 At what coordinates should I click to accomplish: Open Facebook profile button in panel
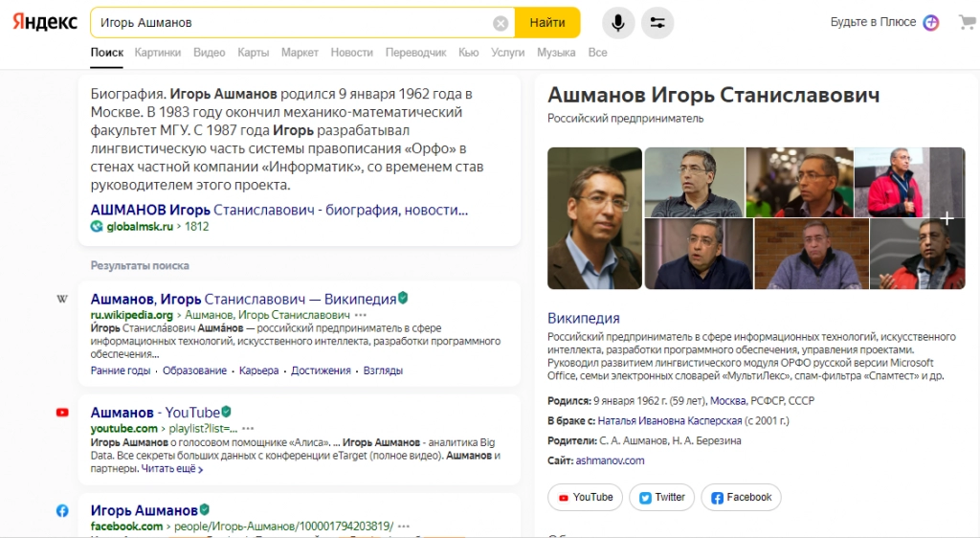point(742,498)
